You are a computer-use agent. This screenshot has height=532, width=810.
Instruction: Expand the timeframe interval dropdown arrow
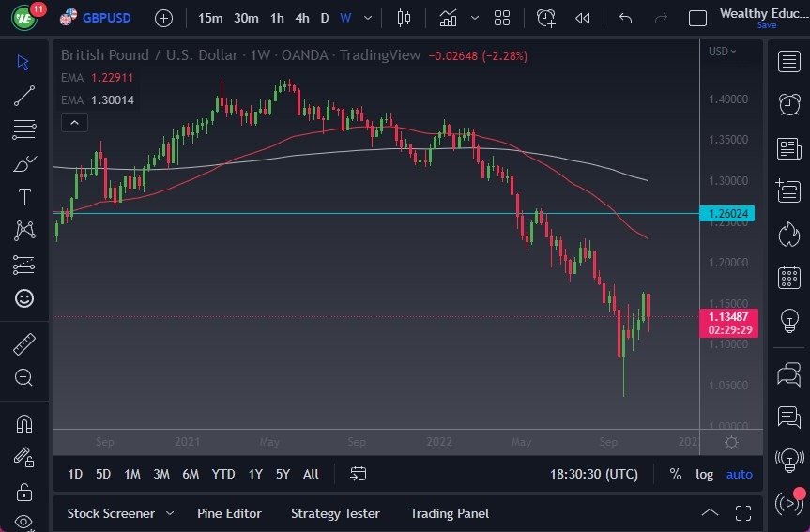(x=367, y=18)
